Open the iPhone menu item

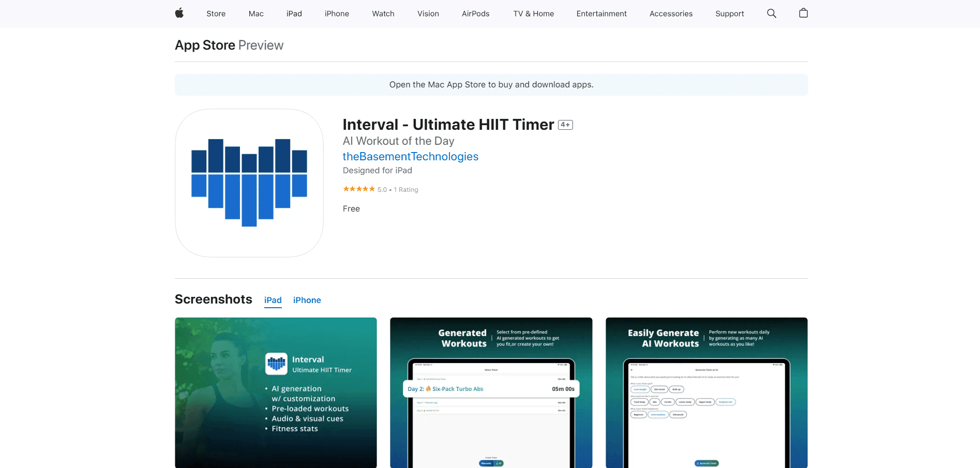[x=336, y=13]
